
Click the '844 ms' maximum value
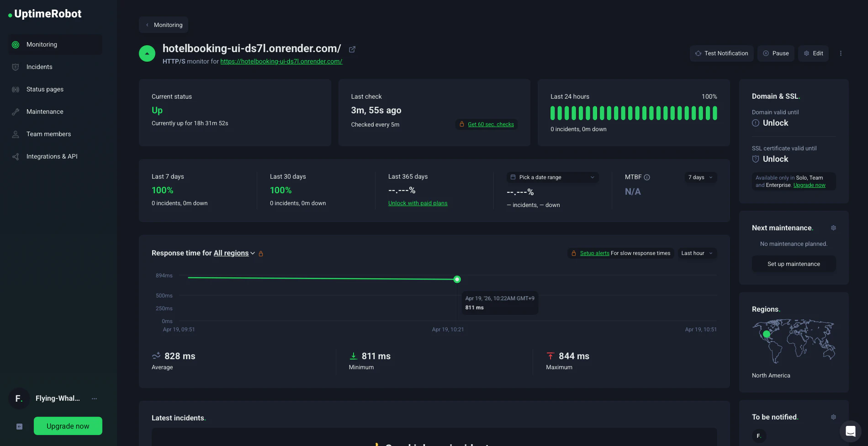click(x=574, y=356)
